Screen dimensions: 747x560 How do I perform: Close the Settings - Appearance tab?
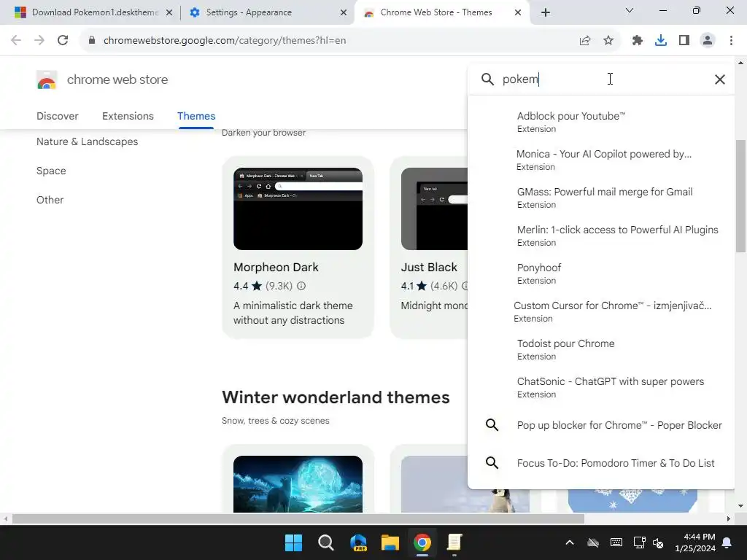[344, 13]
